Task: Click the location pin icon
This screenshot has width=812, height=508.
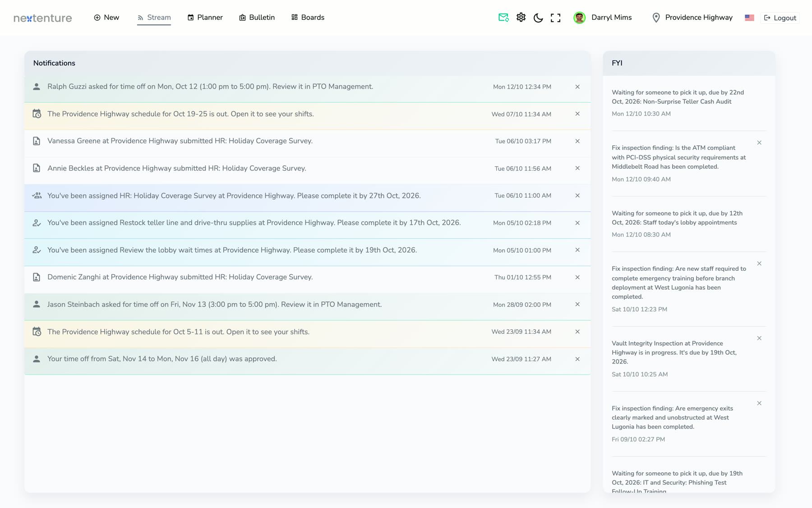Action: point(656,18)
